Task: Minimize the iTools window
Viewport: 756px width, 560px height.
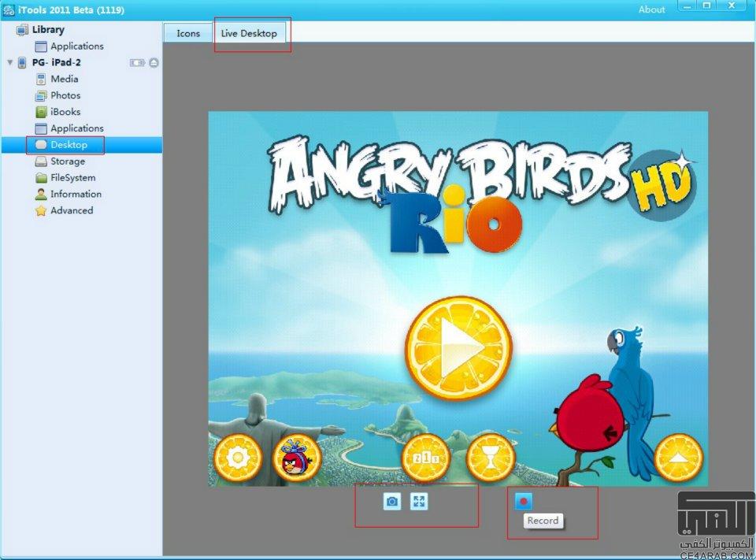Action: click(687, 6)
